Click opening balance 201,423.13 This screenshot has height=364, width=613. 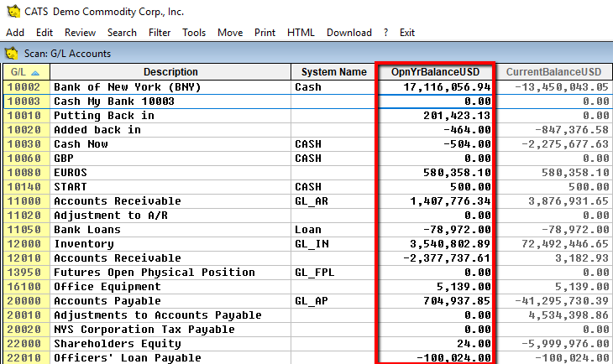click(x=457, y=116)
